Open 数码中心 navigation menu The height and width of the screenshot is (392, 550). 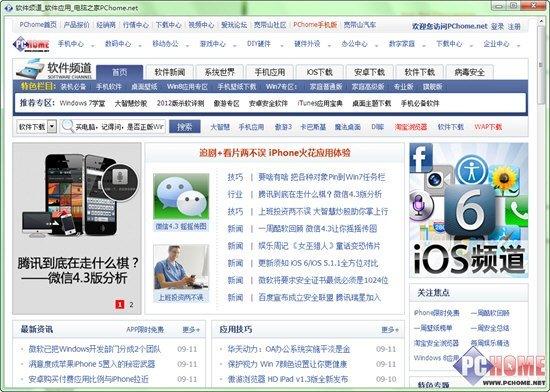pos(118,44)
